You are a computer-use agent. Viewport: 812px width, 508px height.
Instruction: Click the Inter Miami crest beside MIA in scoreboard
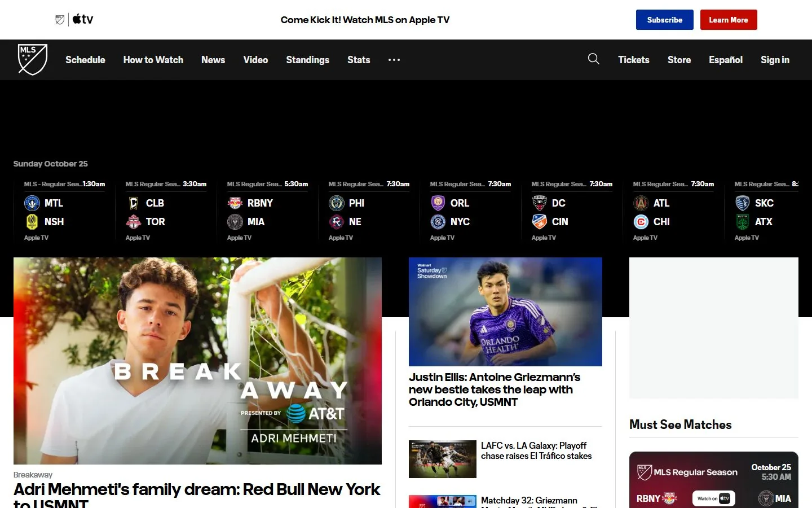tap(235, 222)
